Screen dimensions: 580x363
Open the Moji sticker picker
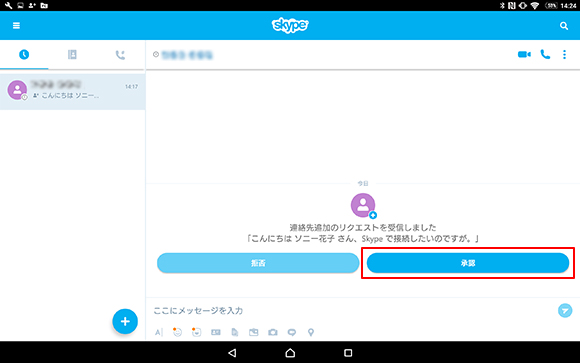196,332
